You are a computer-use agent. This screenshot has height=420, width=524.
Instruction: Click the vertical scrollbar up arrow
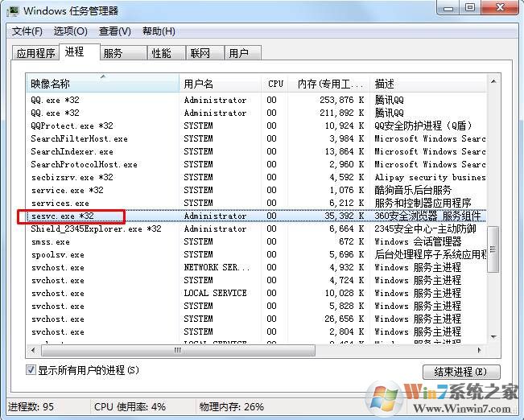click(493, 81)
